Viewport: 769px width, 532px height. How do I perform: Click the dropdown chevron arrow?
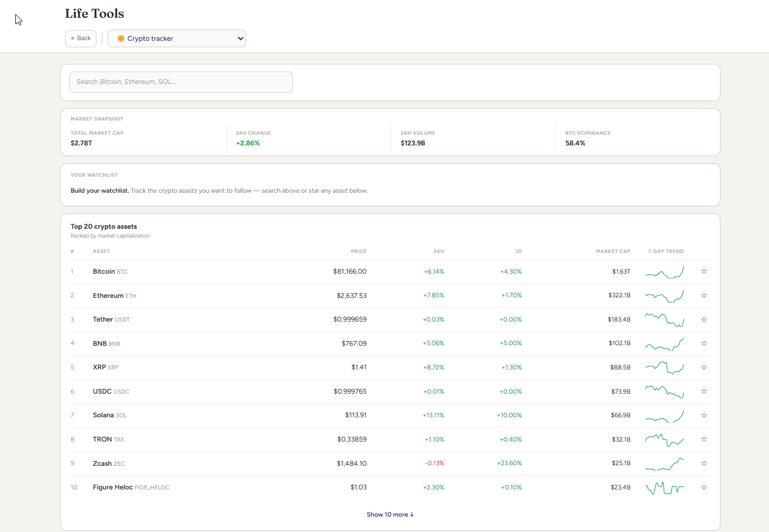tap(240, 38)
